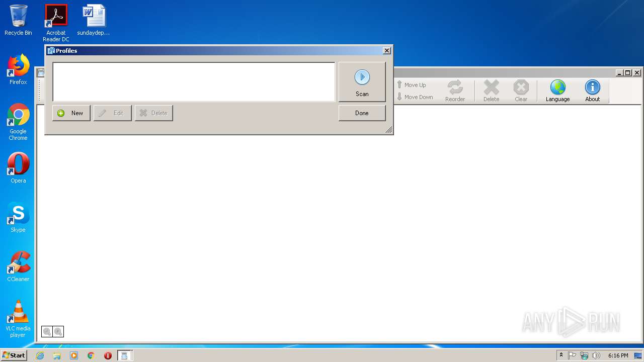Click the Delete button in Profiles dialog
The image size is (644, 362).
click(154, 113)
